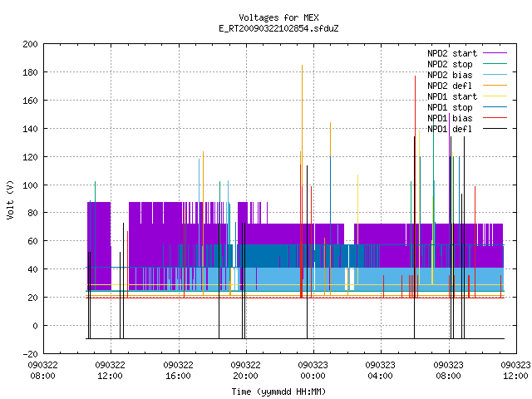The image size is (532, 399).
Task: Click the y-axis tick value -20
Action: [x=30, y=354]
